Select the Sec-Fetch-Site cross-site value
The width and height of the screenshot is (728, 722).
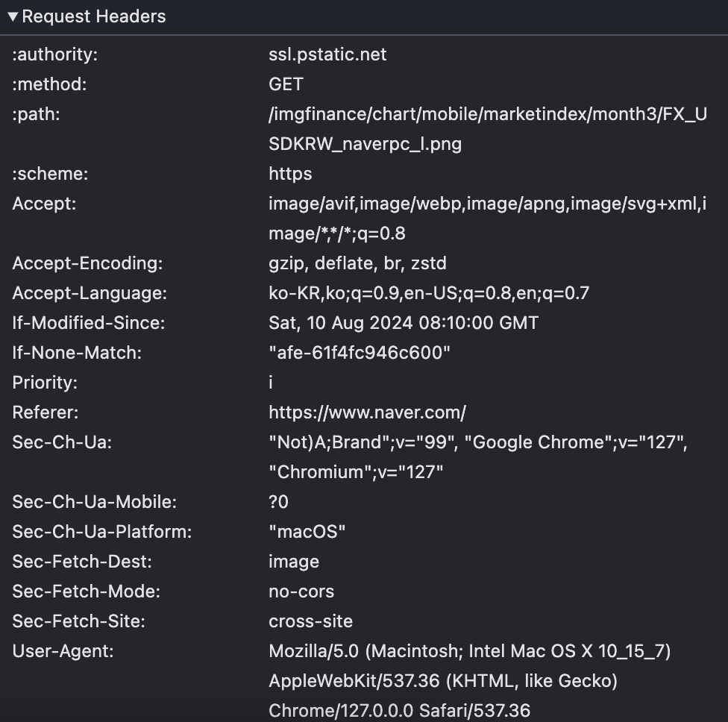tap(310, 621)
